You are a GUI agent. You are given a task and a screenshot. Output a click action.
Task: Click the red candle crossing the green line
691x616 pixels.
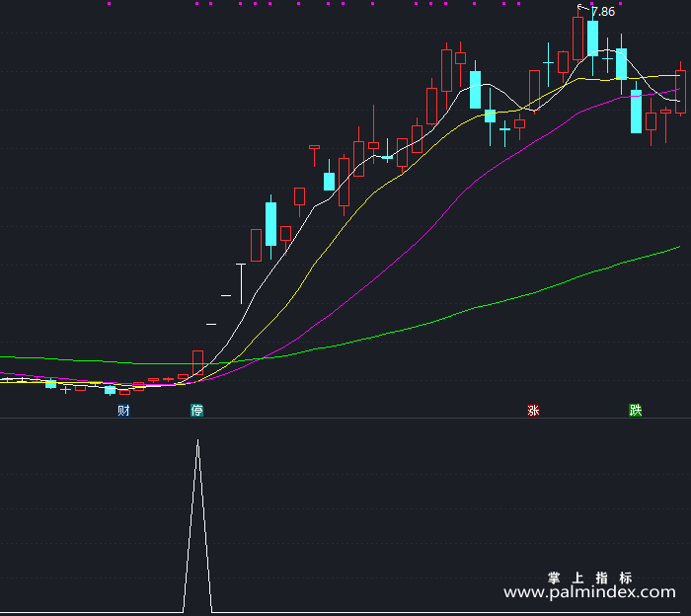click(197, 363)
